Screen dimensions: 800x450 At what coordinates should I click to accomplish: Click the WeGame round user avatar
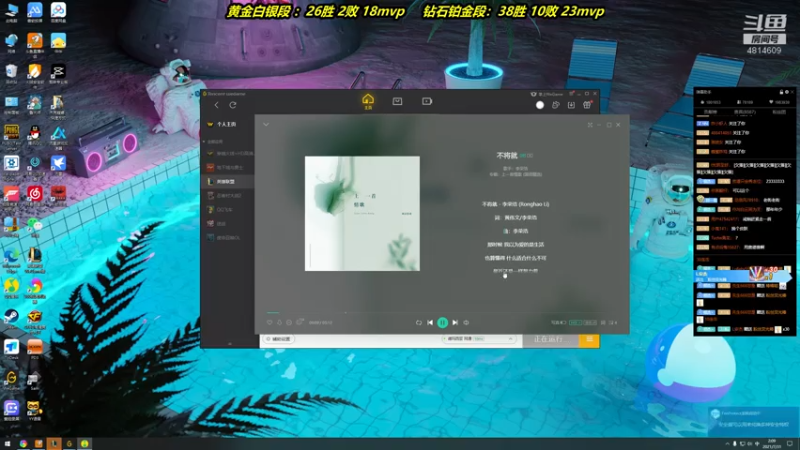[540, 105]
